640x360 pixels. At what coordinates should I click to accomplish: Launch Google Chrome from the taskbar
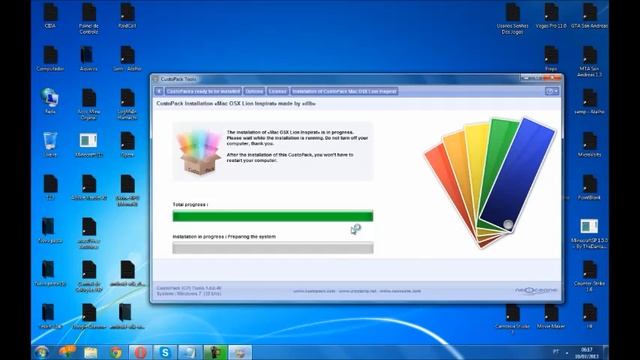[116, 352]
